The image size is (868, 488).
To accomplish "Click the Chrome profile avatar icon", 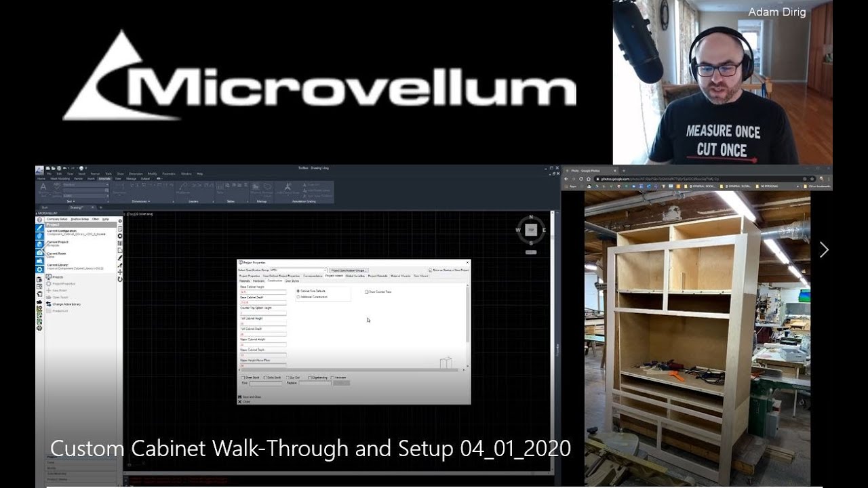I will click(821, 179).
